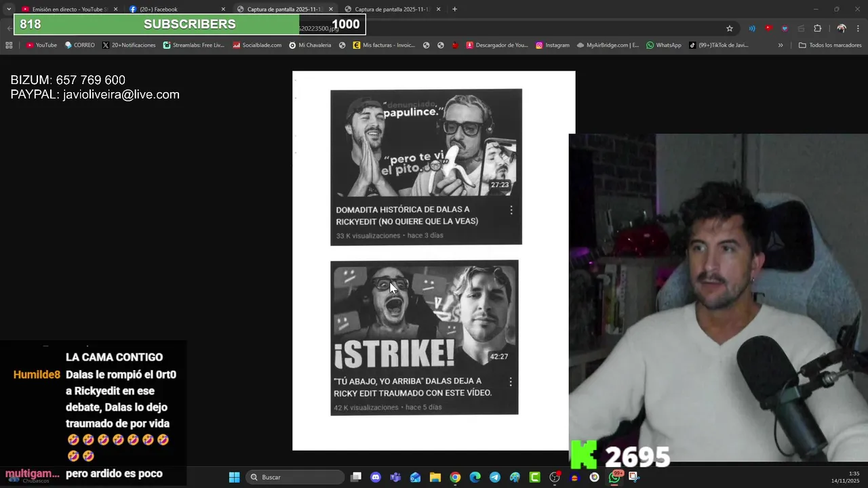Open the Chrome tab search dropdown arrow
868x488 pixels.
coord(9,9)
